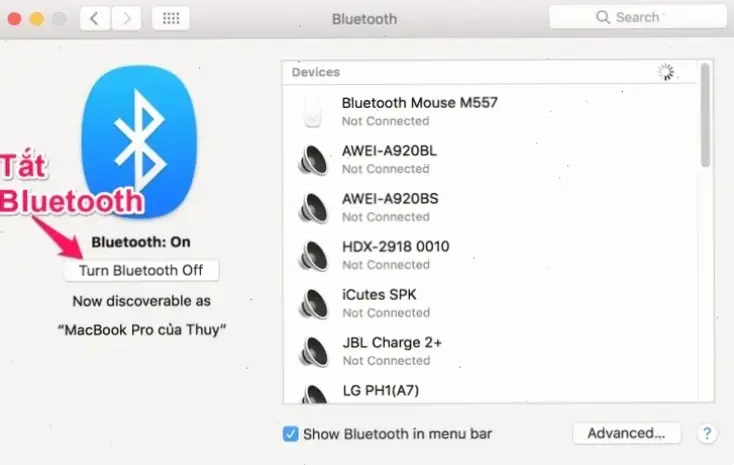Open help with the question mark button

(x=707, y=434)
